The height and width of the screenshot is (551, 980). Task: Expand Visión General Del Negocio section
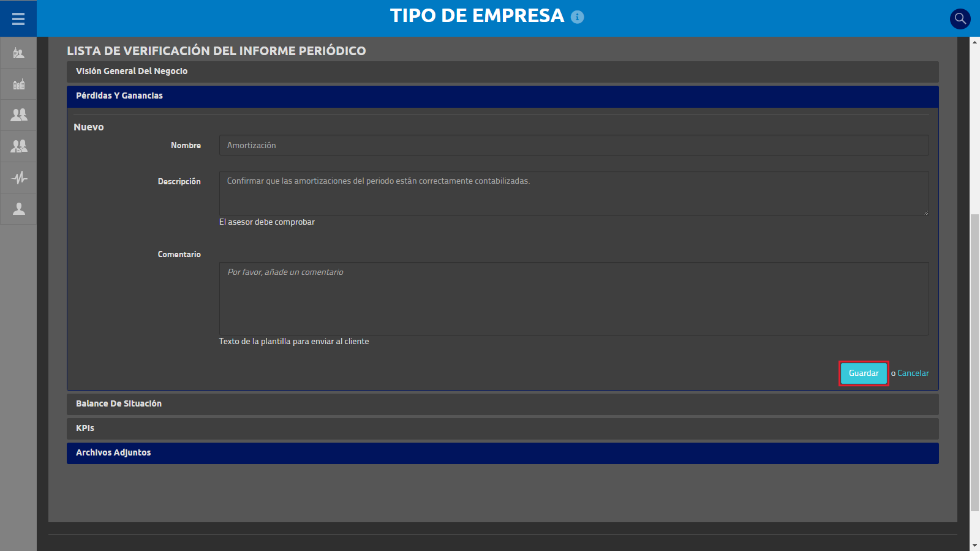pyautogui.click(x=502, y=72)
